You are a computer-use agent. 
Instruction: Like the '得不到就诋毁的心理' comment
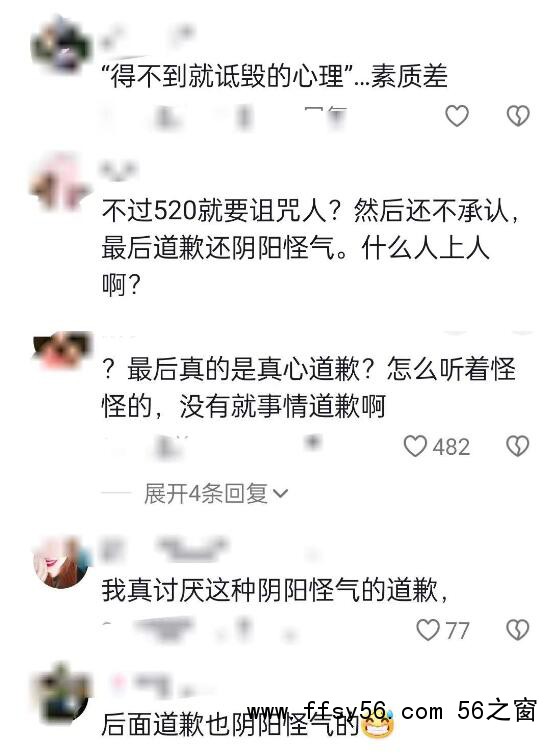point(457,116)
